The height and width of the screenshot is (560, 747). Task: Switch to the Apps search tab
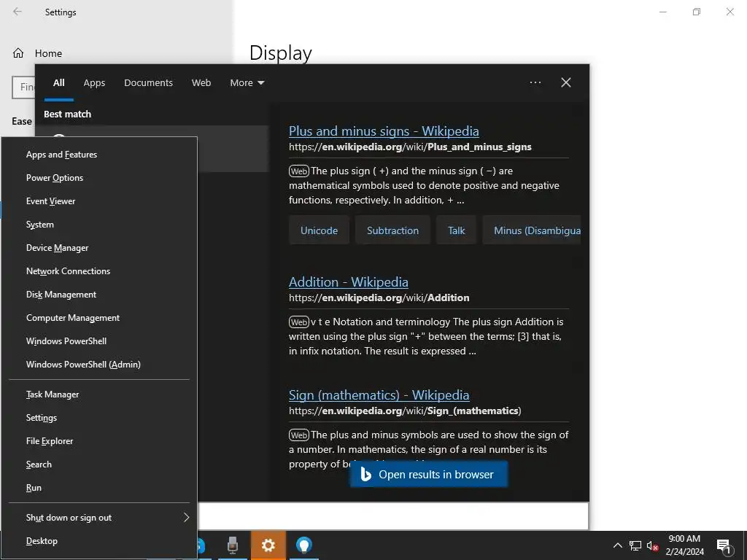coord(94,83)
